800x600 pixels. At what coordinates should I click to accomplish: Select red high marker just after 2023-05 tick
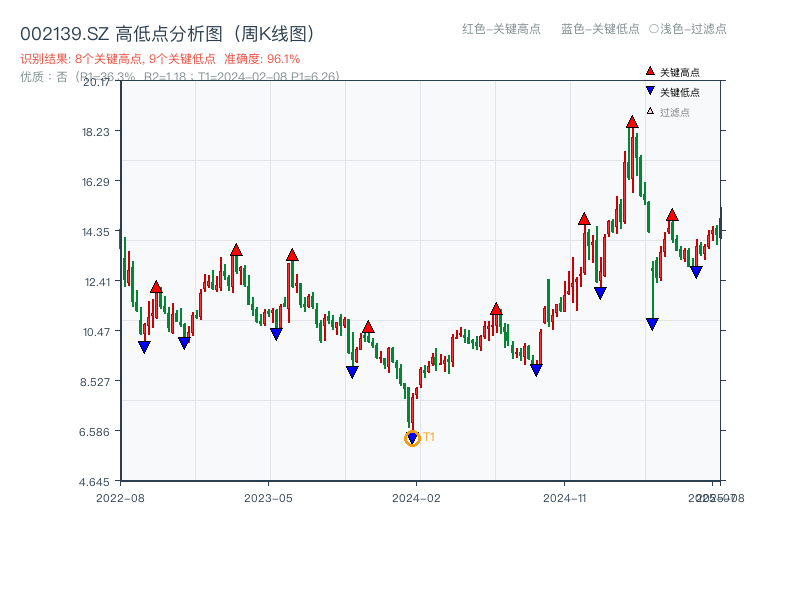tap(292, 255)
